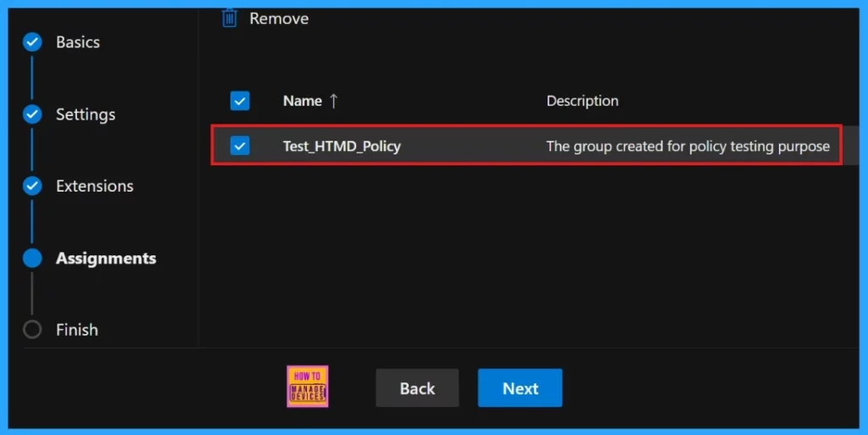Click the Finish empty step circle
Screen dimensions: 868x435
click(x=32, y=329)
